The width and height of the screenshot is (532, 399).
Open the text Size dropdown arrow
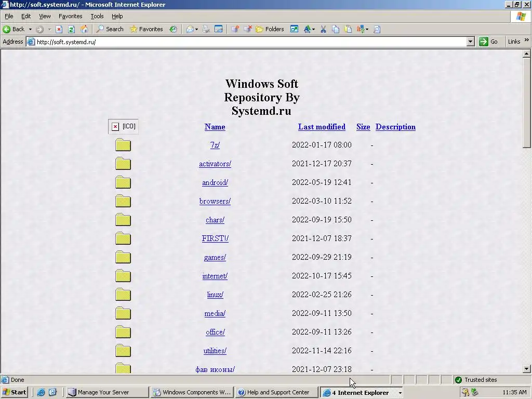[x=313, y=29]
